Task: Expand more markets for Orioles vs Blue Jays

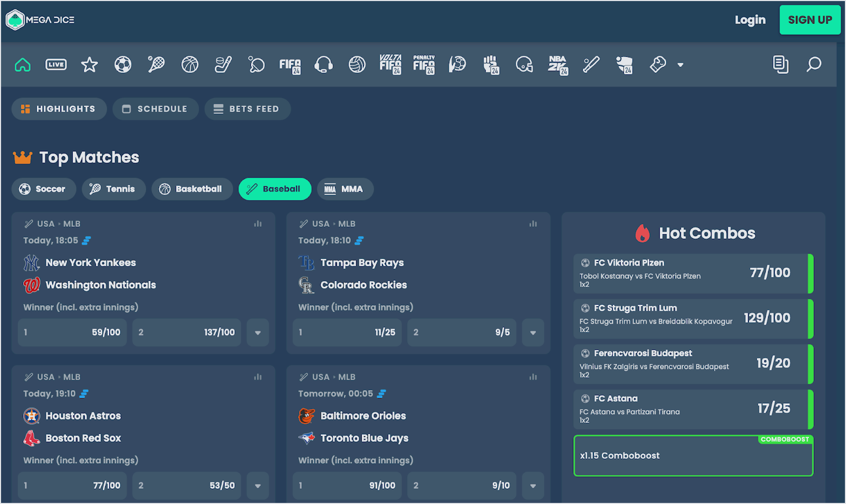Action: pos(533,486)
